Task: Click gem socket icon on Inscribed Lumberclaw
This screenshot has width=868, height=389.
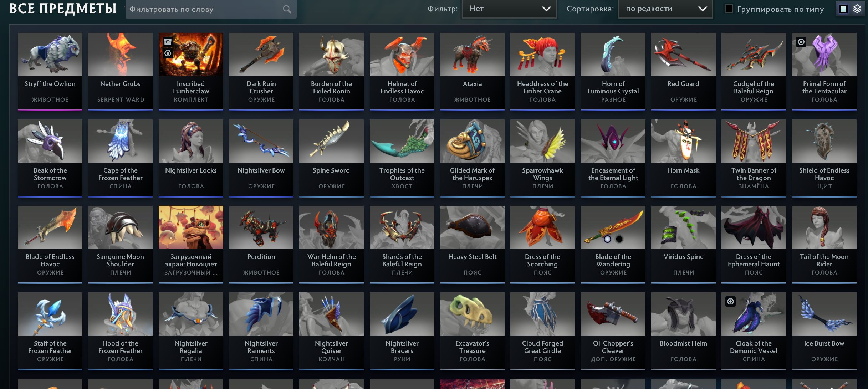Action: pos(168,53)
